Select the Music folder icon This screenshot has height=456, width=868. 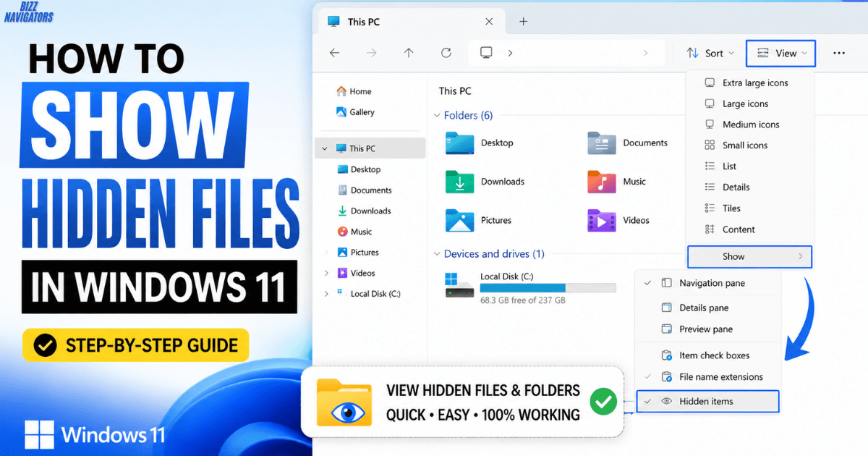(x=602, y=182)
